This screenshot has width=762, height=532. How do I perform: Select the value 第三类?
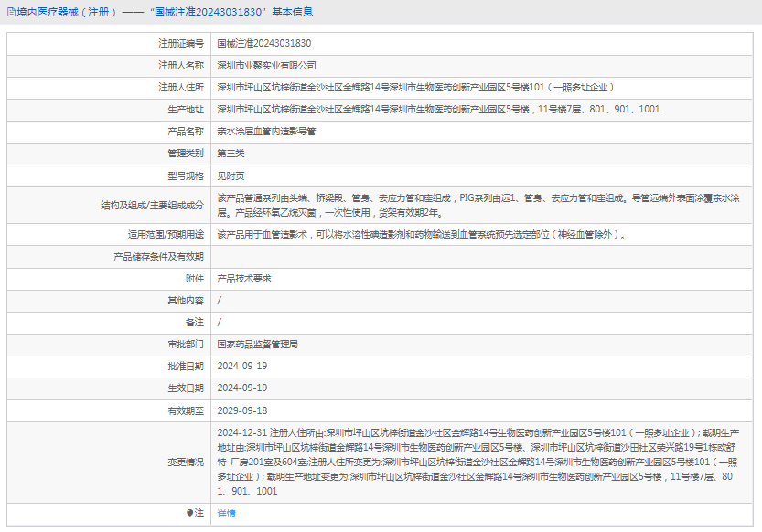click(231, 154)
